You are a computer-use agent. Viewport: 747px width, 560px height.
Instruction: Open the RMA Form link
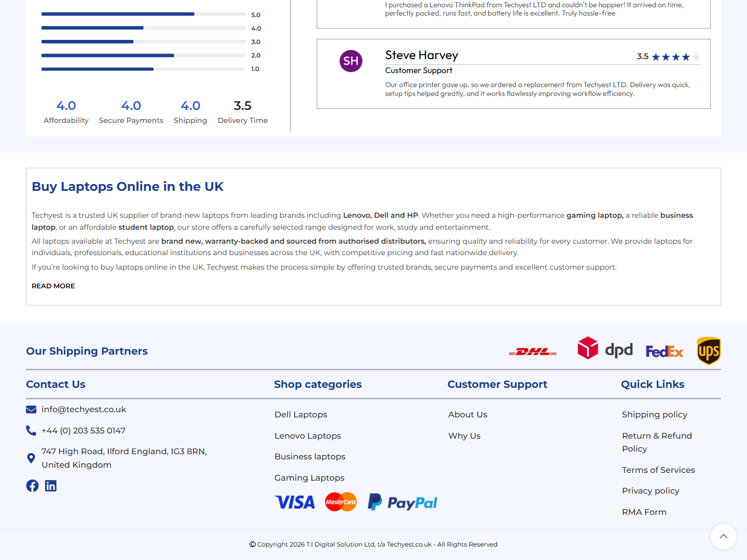pyautogui.click(x=644, y=512)
